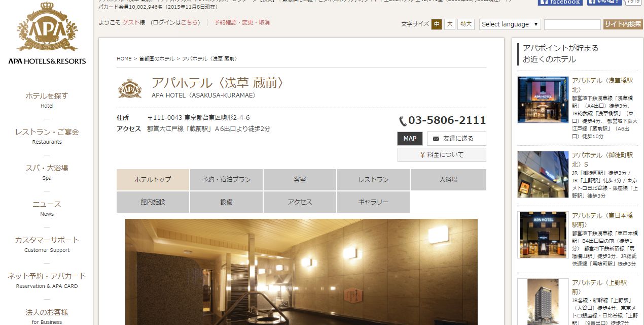This screenshot has width=644, height=325.
Task: Click the APA Hotels & Resorts logo
Action: [x=47, y=34]
